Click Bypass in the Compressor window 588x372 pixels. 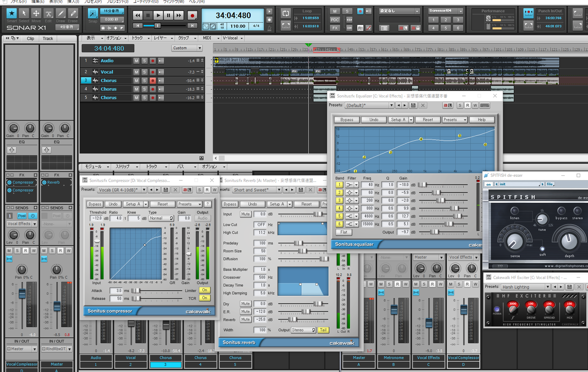[95, 204]
